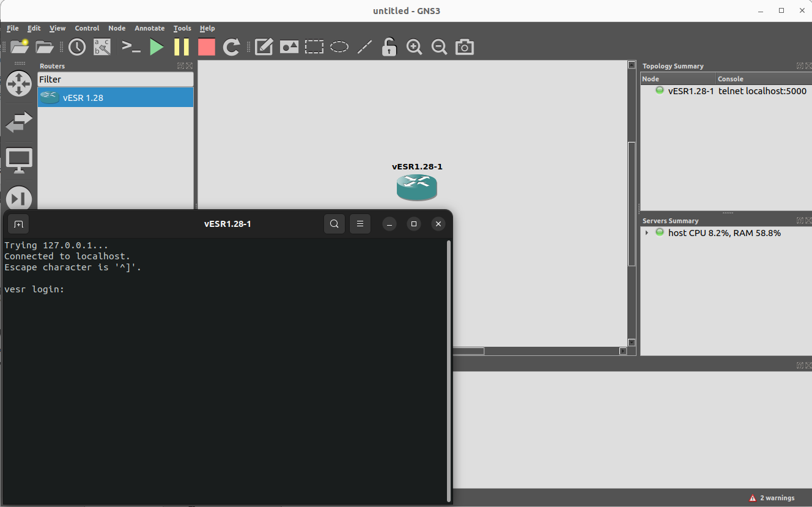Open the terminal hamburger menu
This screenshot has width=812, height=507.
pos(360,224)
